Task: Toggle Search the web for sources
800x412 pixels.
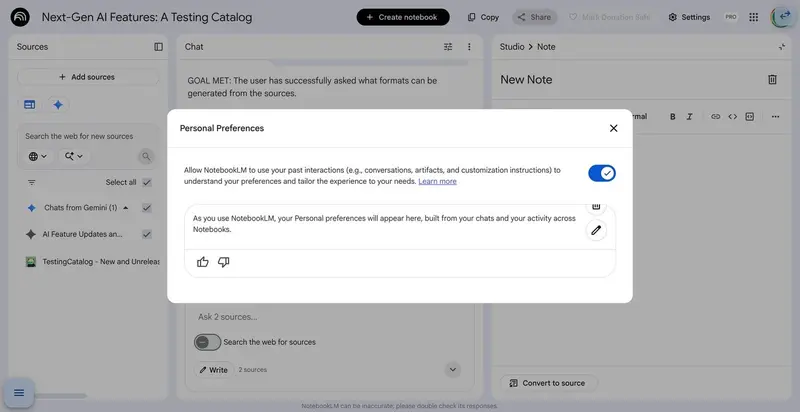Action: (x=207, y=342)
